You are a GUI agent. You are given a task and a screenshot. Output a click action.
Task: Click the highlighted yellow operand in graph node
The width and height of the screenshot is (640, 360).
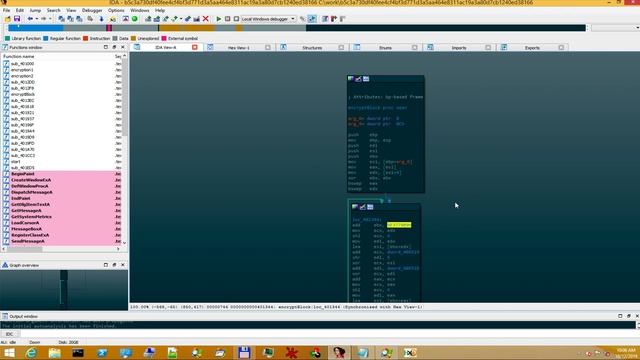[399, 225]
